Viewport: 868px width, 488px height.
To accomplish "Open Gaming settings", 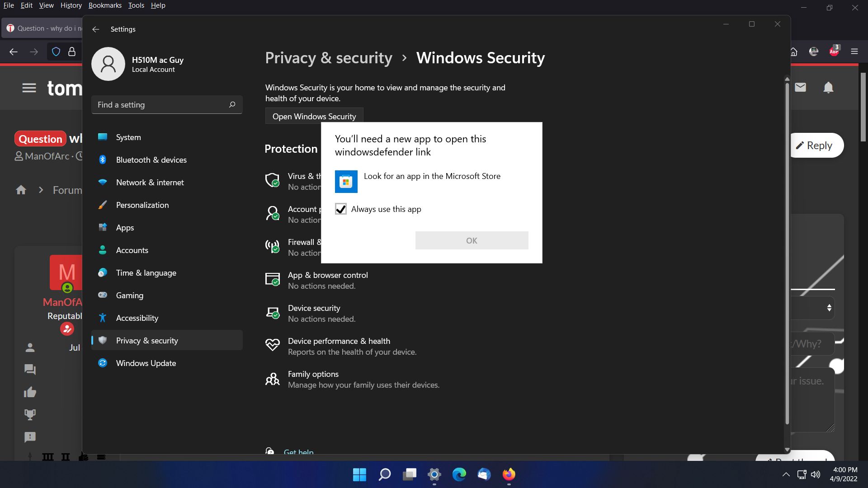I will pyautogui.click(x=167, y=295).
